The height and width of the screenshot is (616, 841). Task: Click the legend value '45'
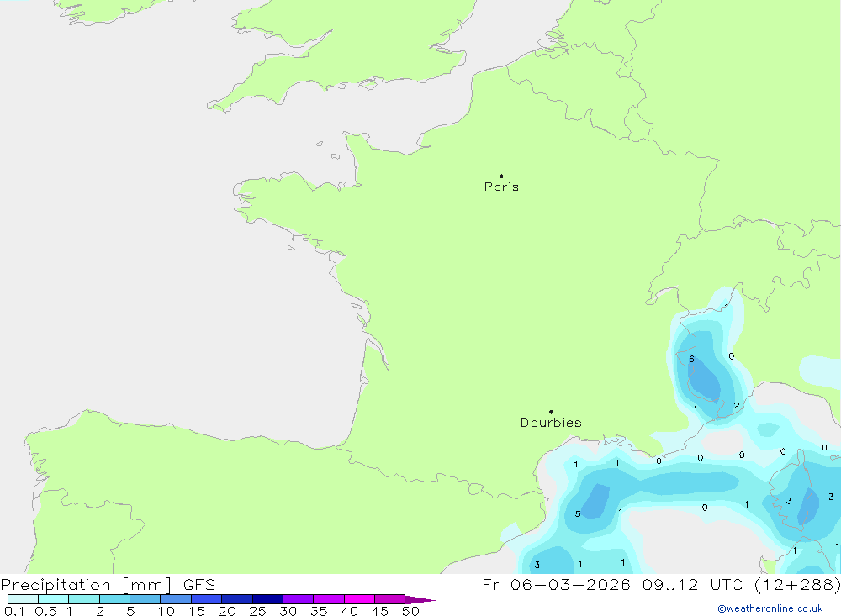pos(380,611)
